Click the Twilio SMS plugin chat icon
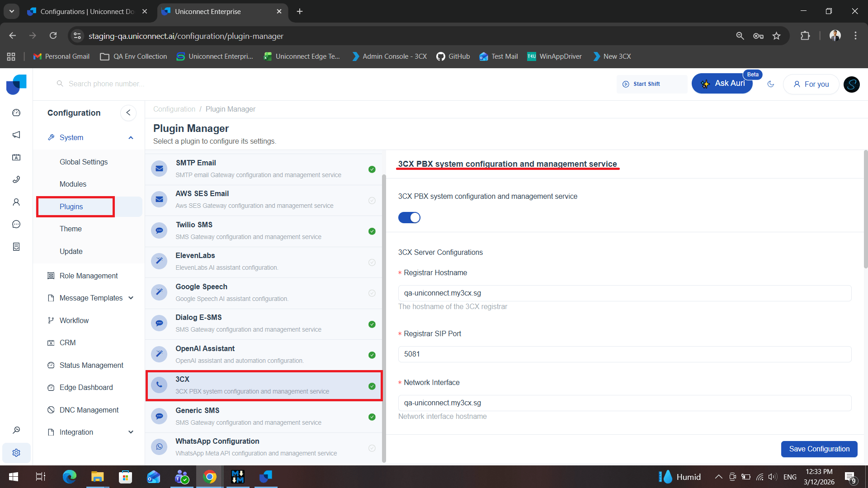Screen dimensions: 868x488 159,230
